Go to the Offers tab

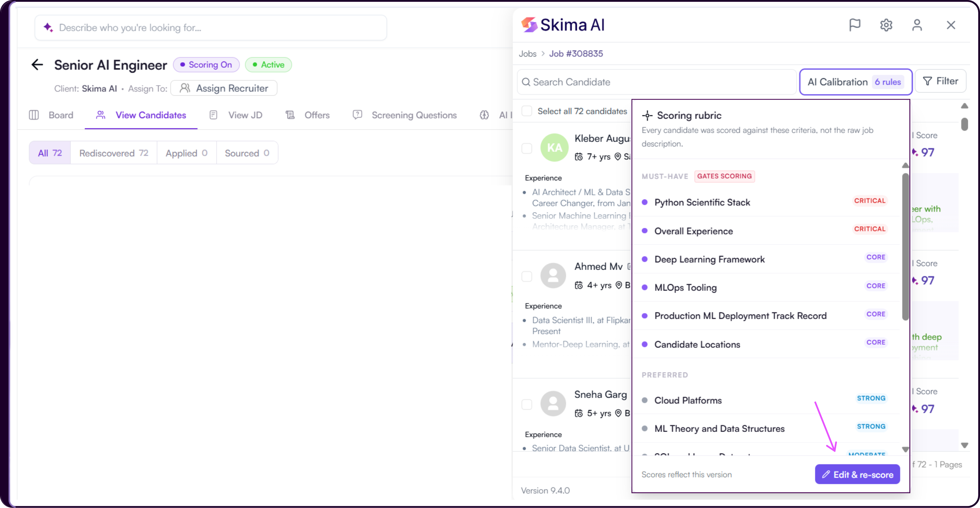pyautogui.click(x=308, y=115)
